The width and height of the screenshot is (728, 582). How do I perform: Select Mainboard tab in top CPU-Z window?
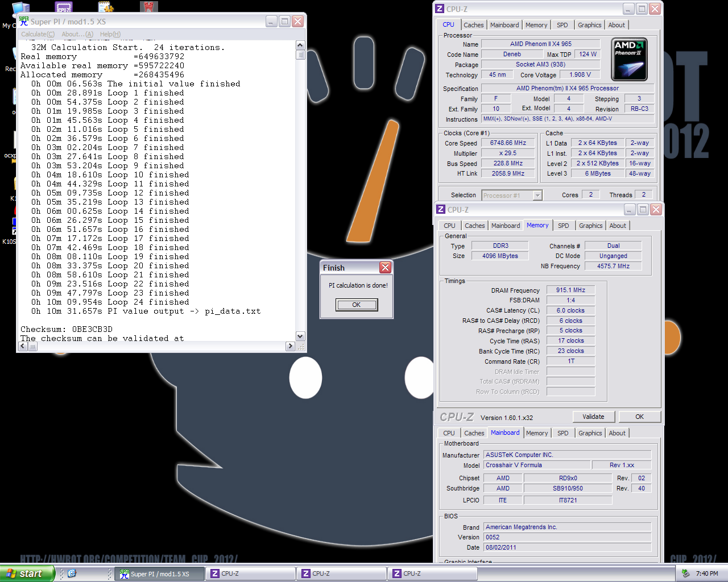pyautogui.click(x=504, y=25)
